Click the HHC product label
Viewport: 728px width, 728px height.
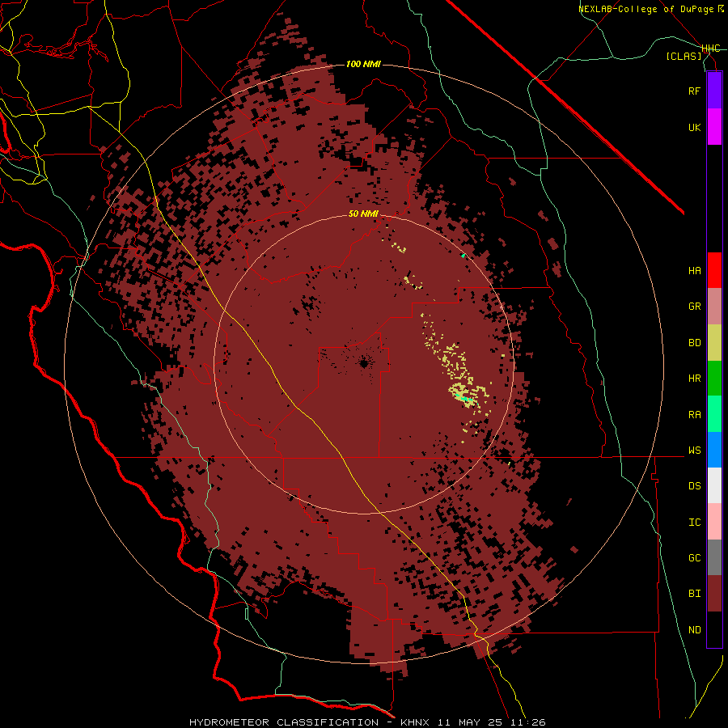pos(711,49)
